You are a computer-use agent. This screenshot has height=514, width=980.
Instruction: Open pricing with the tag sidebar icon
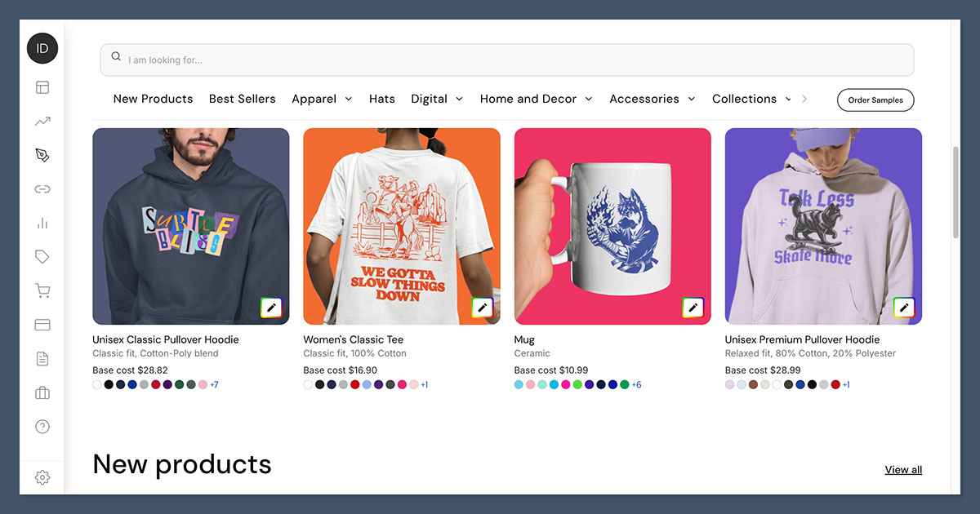[42, 256]
